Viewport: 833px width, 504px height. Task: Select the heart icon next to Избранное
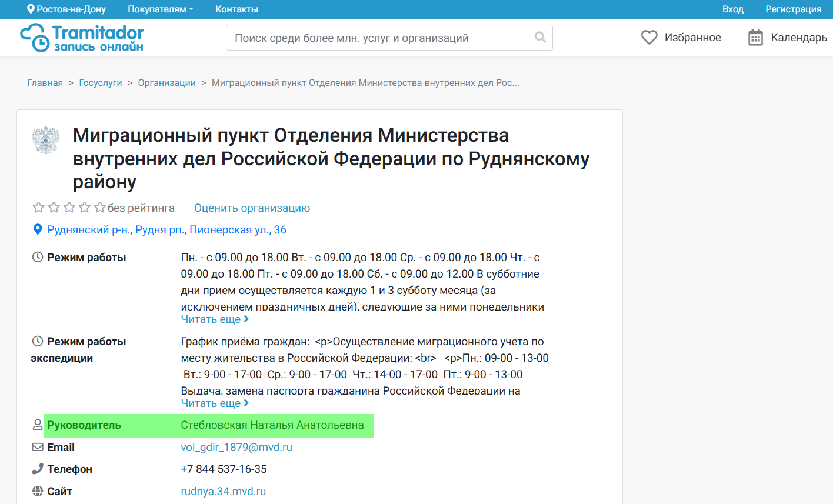coord(649,37)
